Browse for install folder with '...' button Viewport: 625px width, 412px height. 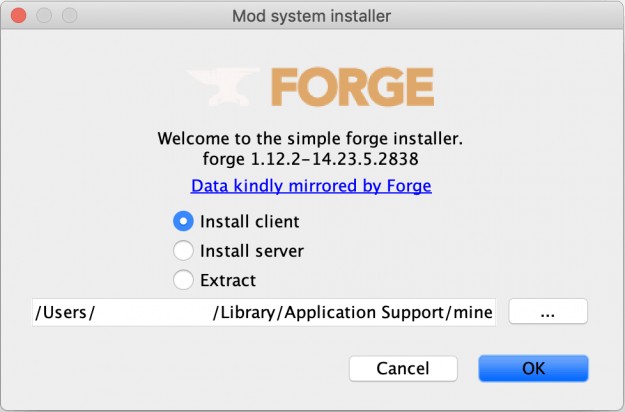(x=548, y=311)
